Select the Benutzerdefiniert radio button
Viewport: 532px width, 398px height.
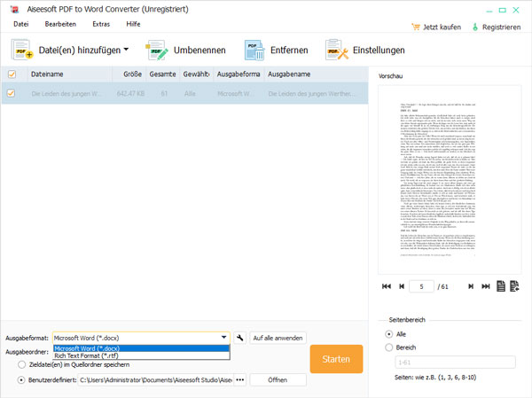(21, 380)
